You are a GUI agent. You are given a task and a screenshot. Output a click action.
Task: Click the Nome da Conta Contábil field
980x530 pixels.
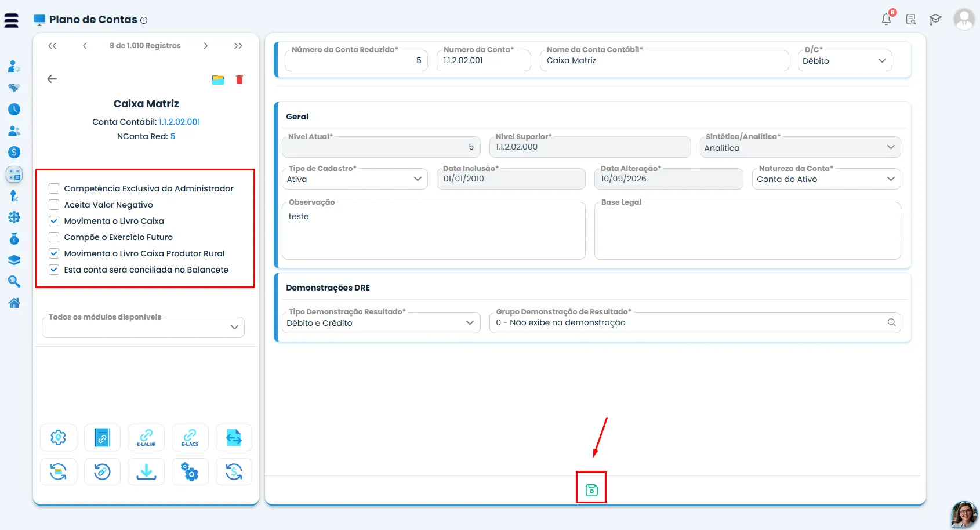[x=664, y=60]
